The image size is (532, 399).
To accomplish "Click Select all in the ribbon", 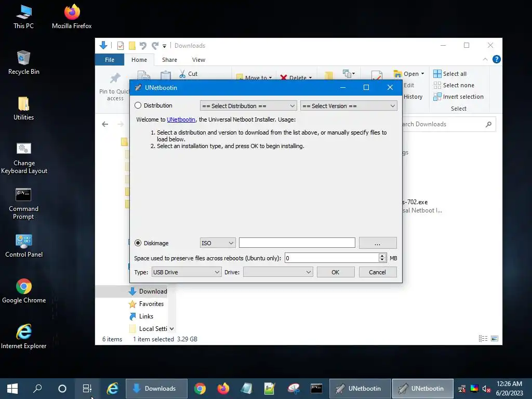I will [450, 74].
